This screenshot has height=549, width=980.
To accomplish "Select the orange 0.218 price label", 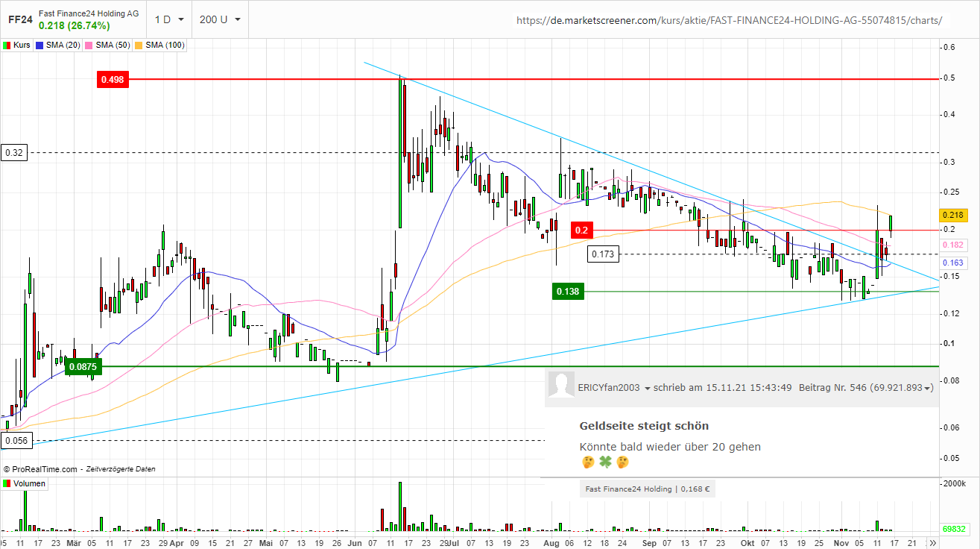I will (955, 215).
